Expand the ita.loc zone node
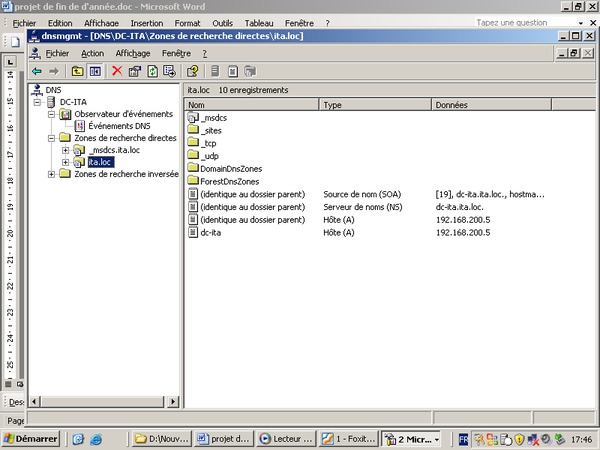 point(65,162)
